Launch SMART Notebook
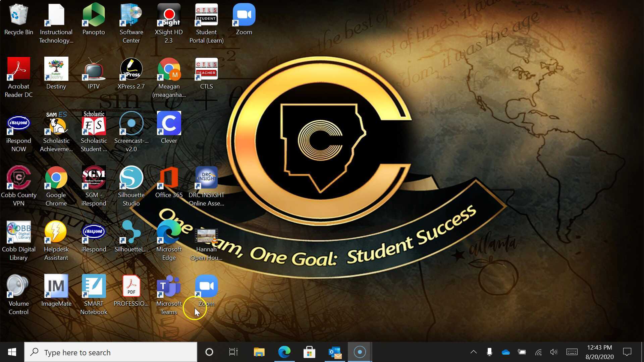 click(x=94, y=286)
